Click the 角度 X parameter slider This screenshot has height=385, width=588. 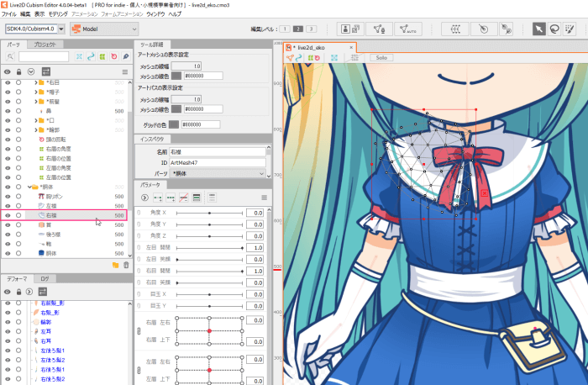(x=209, y=213)
